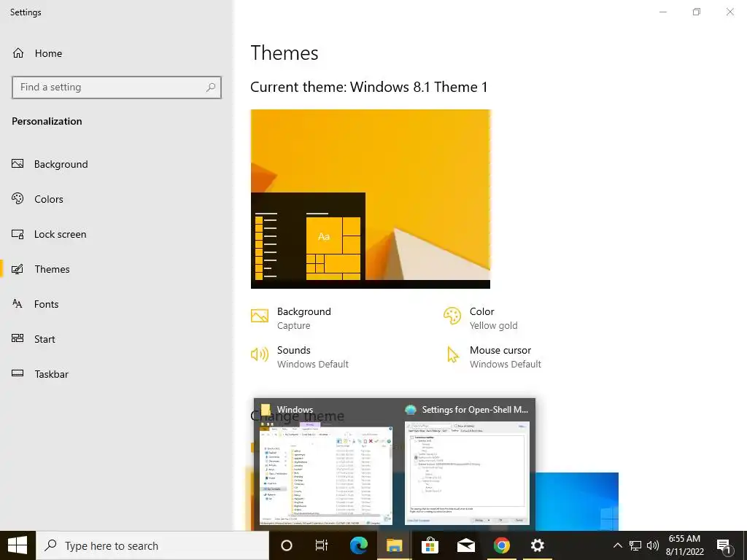Open the Mail app from taskbar
Image resolution: width=747 pixels, height=560 pixels.
pyautogui.click(x=466, y=545)
